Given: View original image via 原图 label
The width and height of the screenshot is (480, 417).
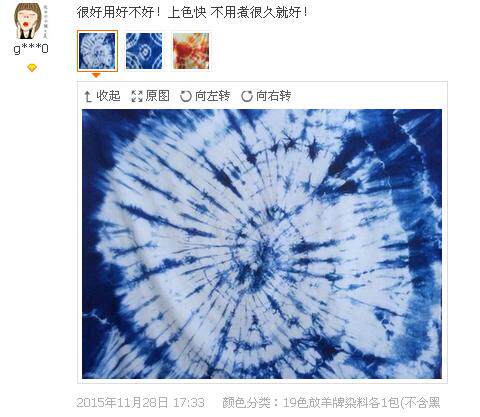Looking at the screenshot, I should tap(158, 96).
